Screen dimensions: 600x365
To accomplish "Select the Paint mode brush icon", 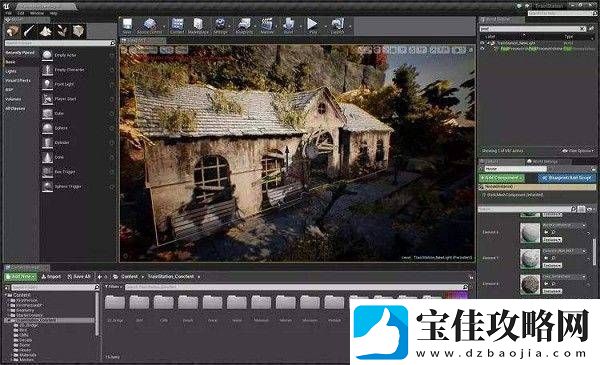I will (x=29, y=31).
